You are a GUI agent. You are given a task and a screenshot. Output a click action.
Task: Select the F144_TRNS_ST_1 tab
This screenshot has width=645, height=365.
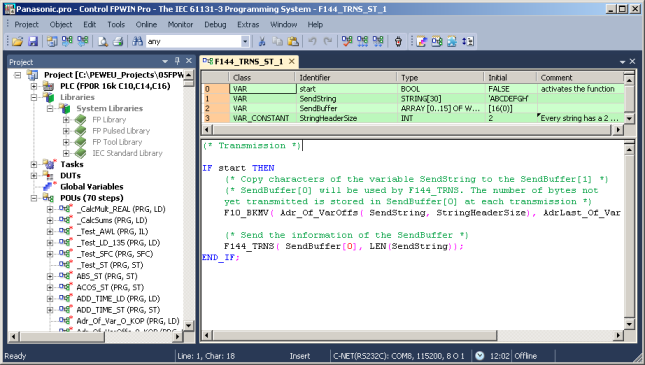[x=248, y=61]
